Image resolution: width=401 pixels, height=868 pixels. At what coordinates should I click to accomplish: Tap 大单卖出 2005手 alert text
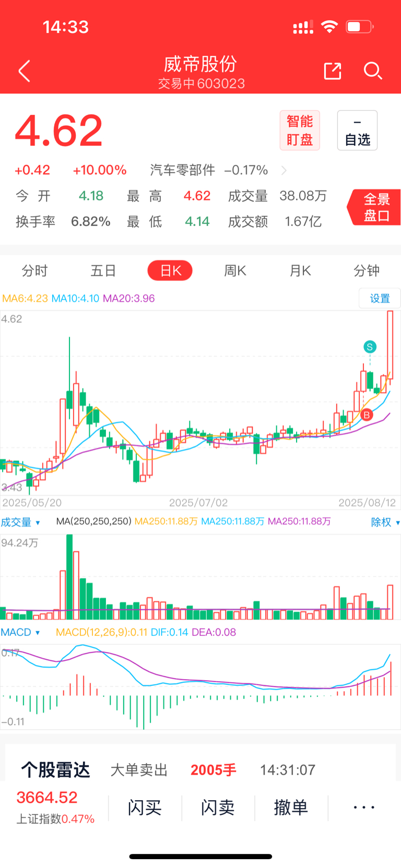click(173, 770)
